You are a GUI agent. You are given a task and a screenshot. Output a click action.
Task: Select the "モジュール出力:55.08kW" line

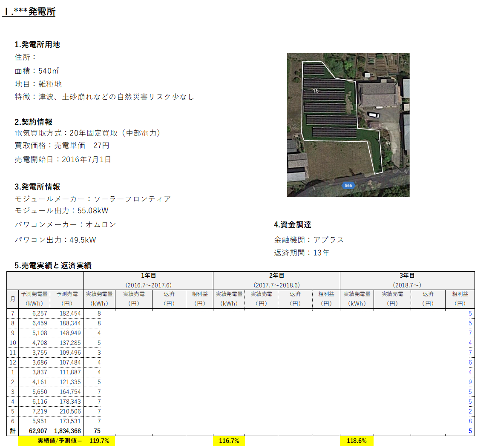[61, 211]
